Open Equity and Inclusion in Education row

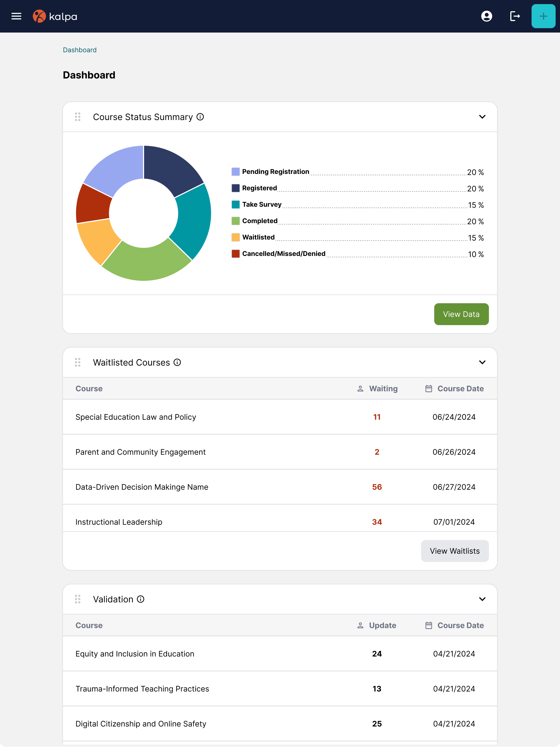(280, 654)
